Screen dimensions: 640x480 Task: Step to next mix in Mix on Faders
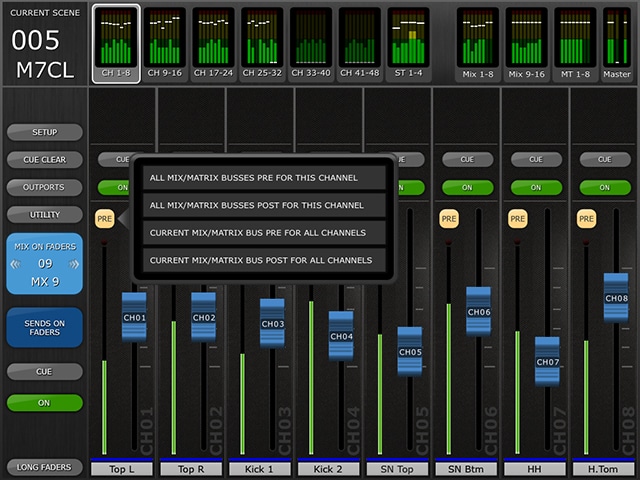coord(73,264)
